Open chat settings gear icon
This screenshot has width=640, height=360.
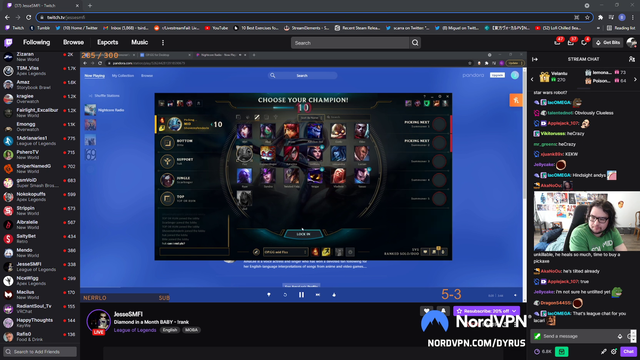[613, 351]
